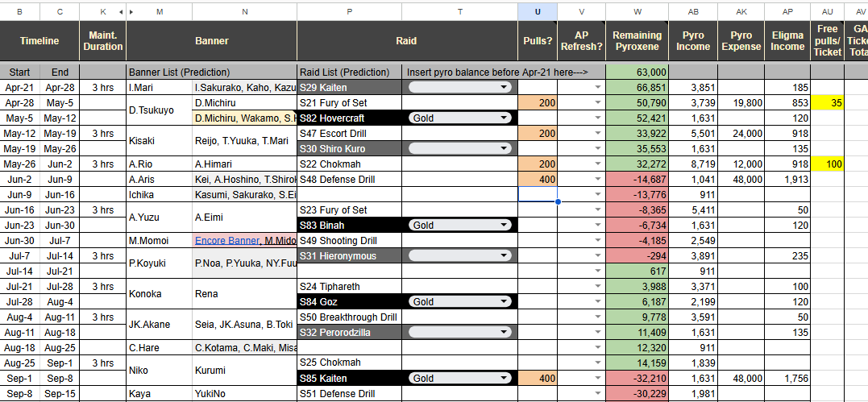
Task: Click the fill handle of the selected cell
Action: [558, 201]
